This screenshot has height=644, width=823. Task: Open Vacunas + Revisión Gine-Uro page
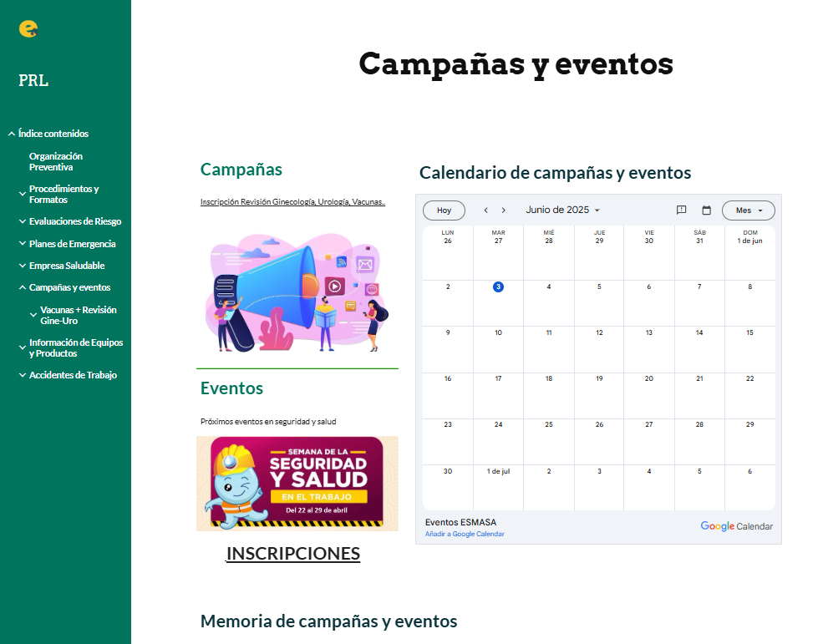tap(78, 315)
